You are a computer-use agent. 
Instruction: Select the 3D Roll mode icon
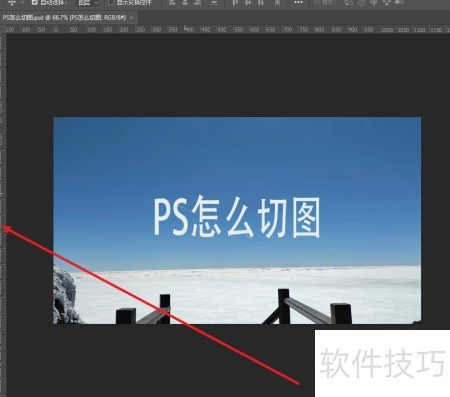click(x=361, y=2)
